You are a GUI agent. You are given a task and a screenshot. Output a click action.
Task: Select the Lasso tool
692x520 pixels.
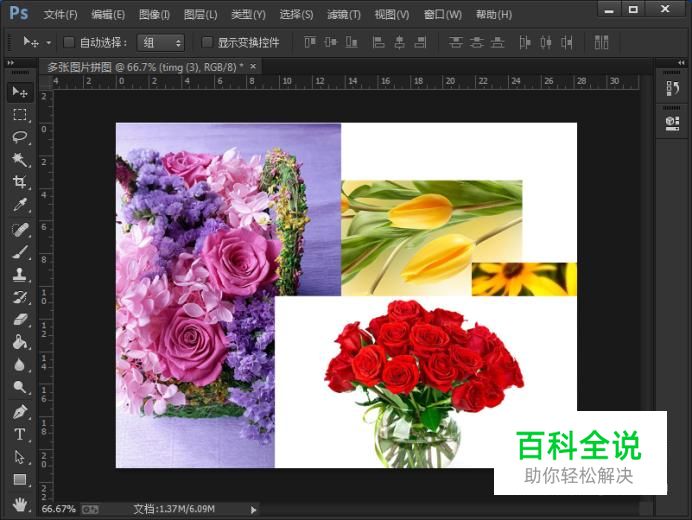point(19,137)
